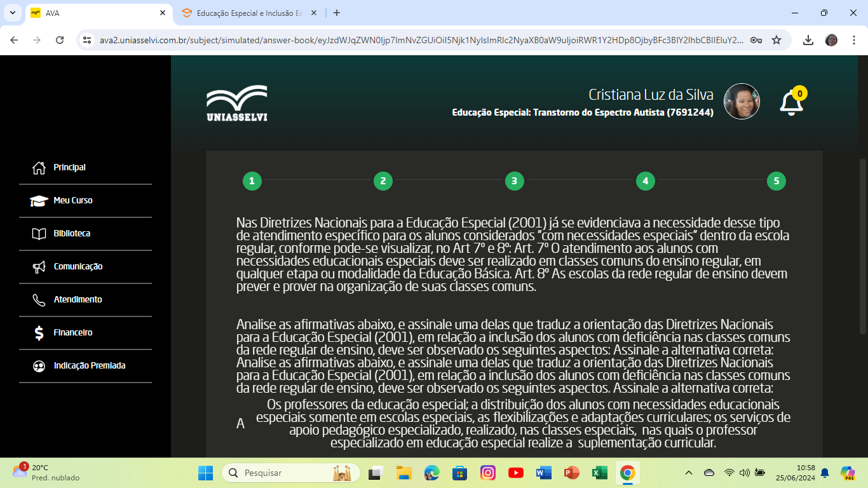
Task: Click the UNIASSELVI logo
Action: [236, 103]
